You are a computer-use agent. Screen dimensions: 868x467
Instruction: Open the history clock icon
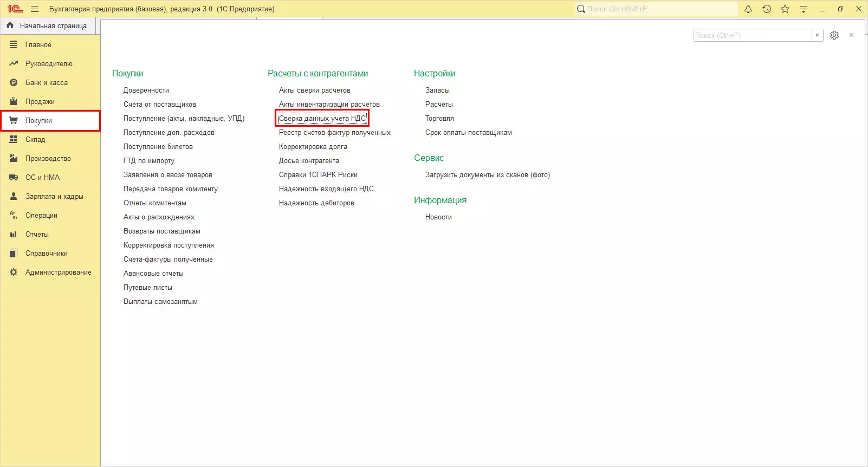tap(767, 9)
